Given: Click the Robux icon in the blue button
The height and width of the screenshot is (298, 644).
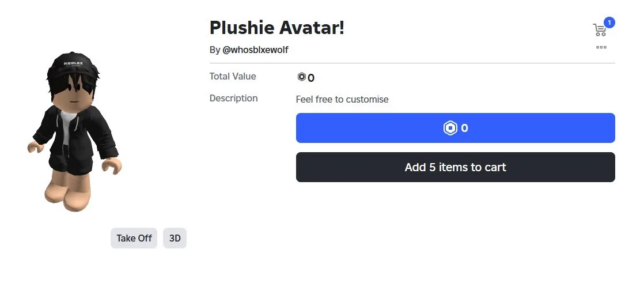Looking at the screenshot, I should coord(450,128).
